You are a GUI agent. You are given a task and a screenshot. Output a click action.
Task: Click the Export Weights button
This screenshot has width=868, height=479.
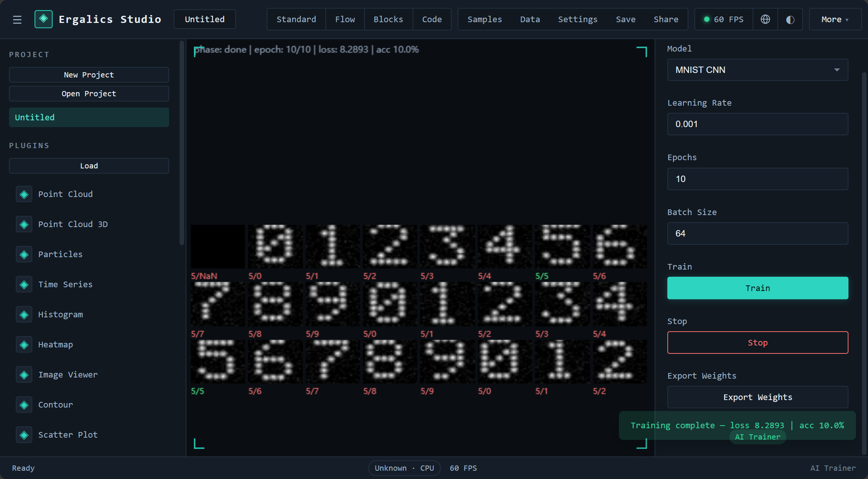click(x=758, y=397)
